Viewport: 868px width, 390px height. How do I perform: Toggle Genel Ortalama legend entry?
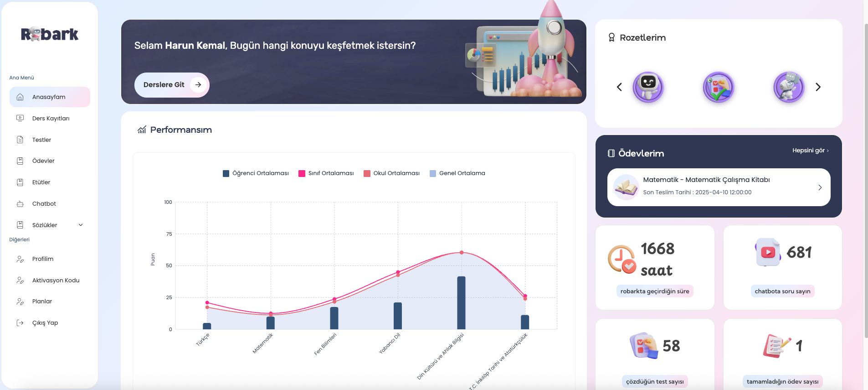click(457, 173)
